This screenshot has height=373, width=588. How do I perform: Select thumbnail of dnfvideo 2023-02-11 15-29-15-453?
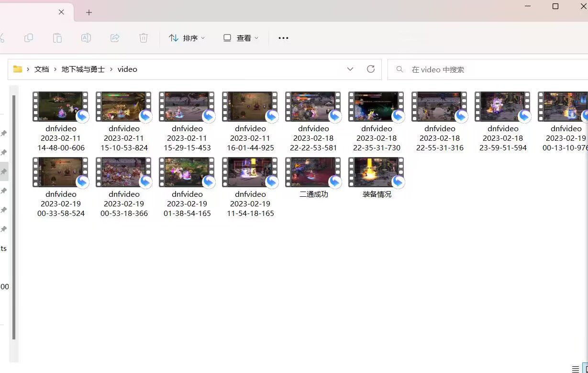(x=187, y=107)
